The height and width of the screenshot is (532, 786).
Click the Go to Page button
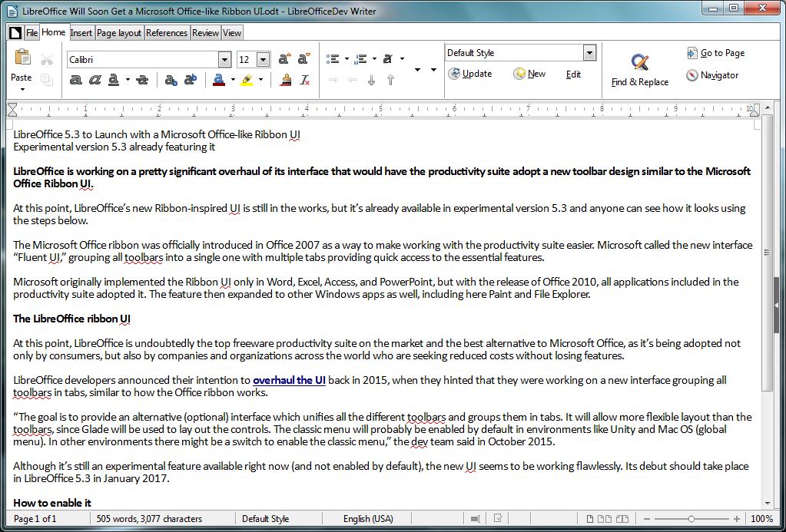point(715,53)
